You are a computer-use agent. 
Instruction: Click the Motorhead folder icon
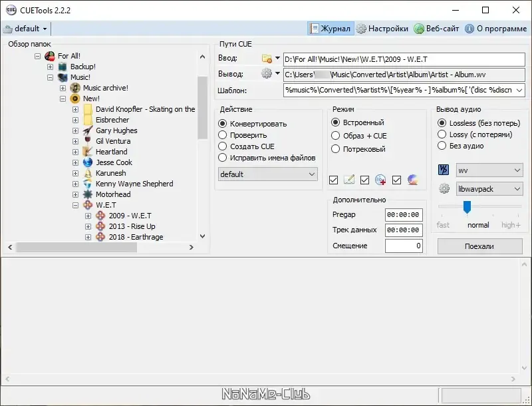click(x=88, y=194)
